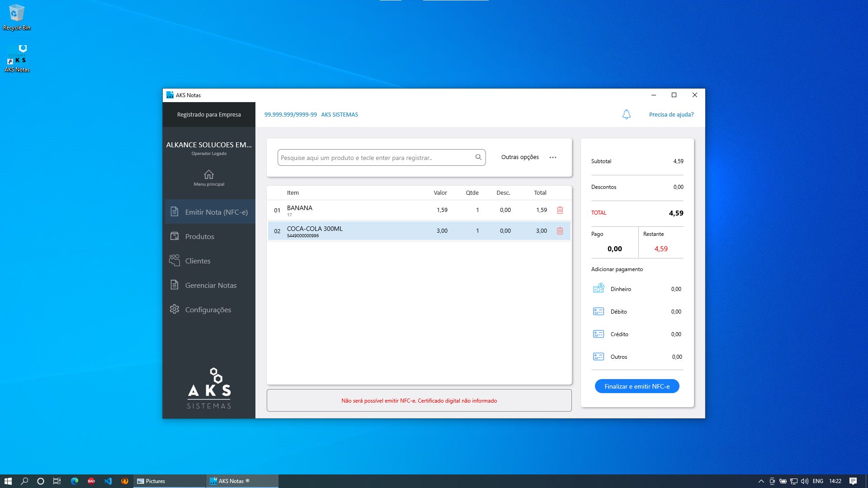Click Outras opções label
The width and height of the screenshot is (868, 488).
[520, 157]
